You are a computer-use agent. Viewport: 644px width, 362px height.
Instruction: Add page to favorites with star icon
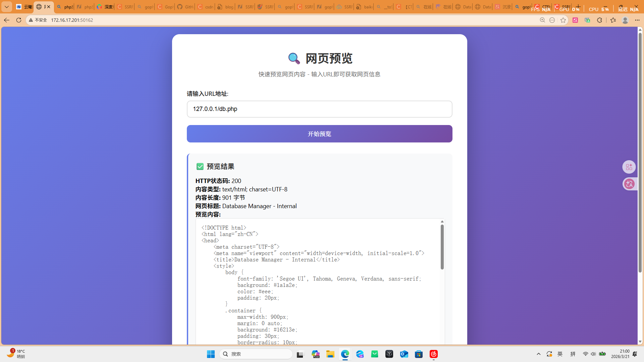[x=563, y=20]
